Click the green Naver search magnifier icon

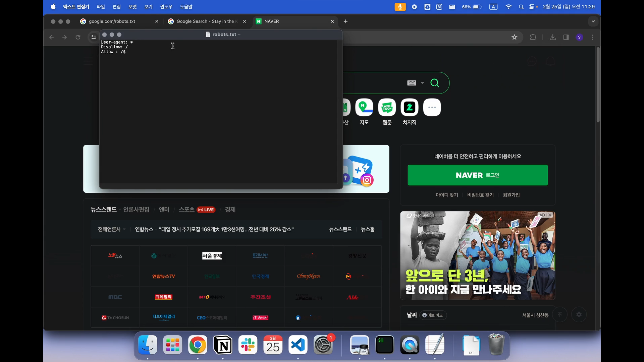click(435, 83)
